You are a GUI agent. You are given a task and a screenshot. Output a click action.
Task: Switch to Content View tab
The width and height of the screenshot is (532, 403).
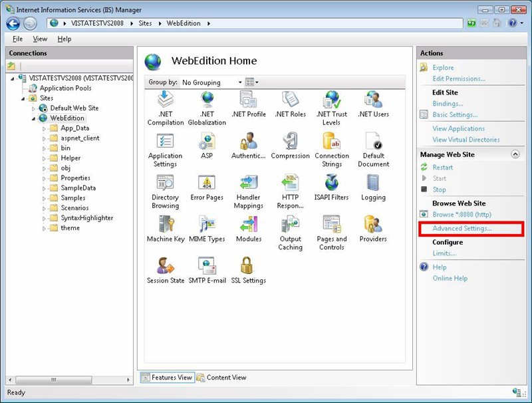tap(221, 377)
